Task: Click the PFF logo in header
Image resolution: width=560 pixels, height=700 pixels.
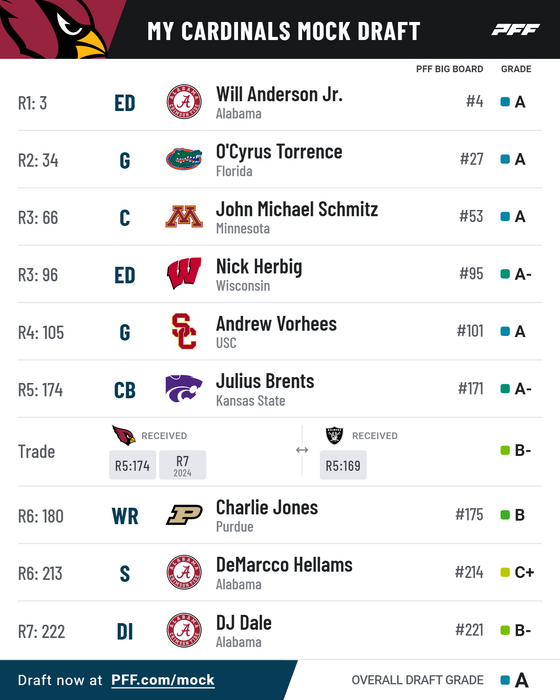Action: point(516,30)
